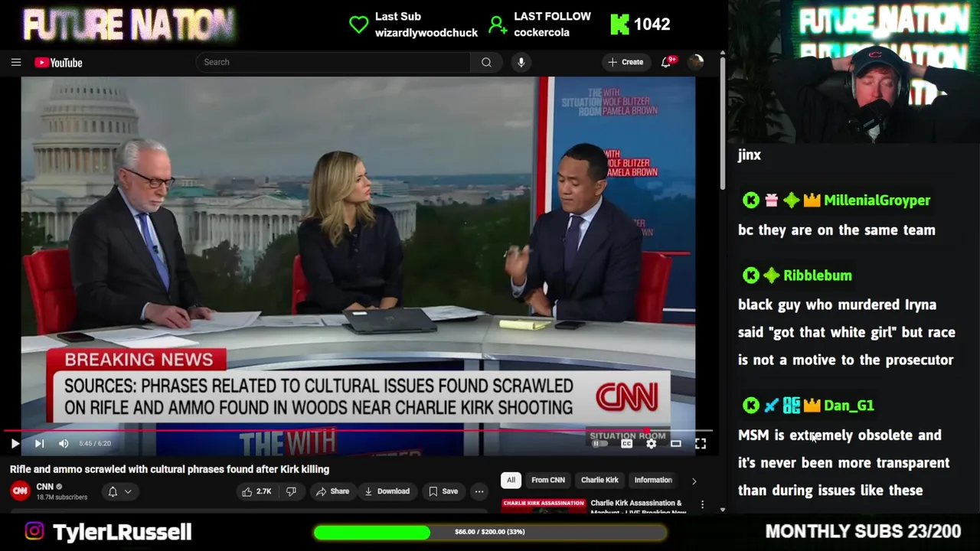Go to YouTube home via logo
The image size is (980, 551).
[x=58, y=63]
